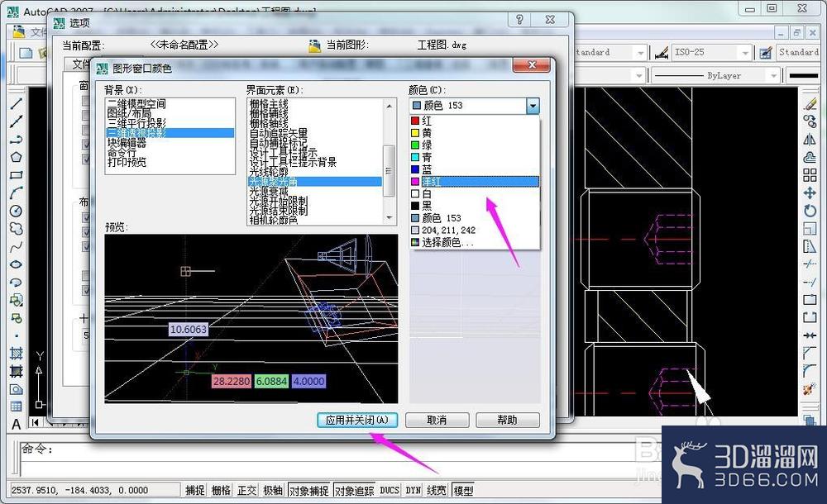The height and width of the screenshot is (504, 827).
Task: Click 取消 cancel button
Action: [x=437, y=421]
